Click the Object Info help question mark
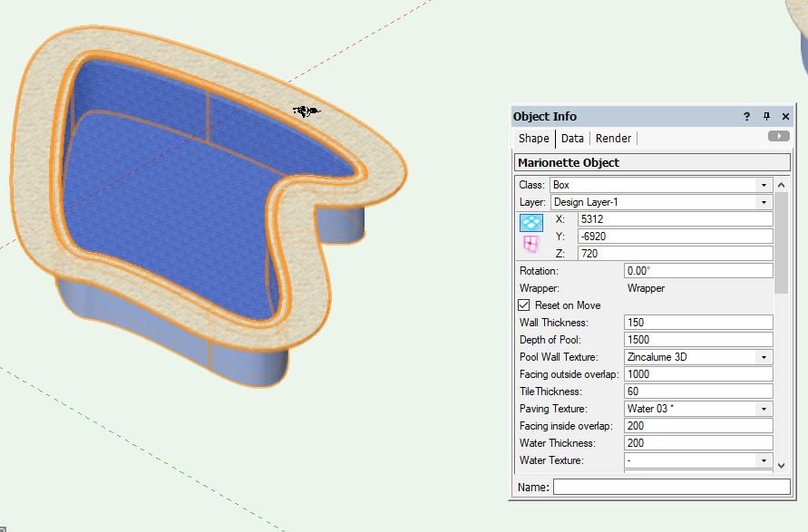The image size is (808, 532). click(747, 117)
